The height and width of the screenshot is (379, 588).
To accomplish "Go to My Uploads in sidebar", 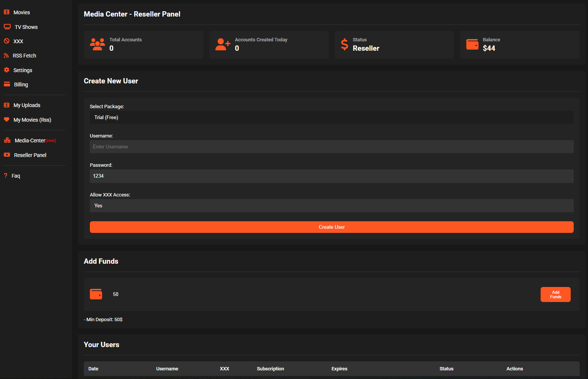I will click(x=27, y=105).
